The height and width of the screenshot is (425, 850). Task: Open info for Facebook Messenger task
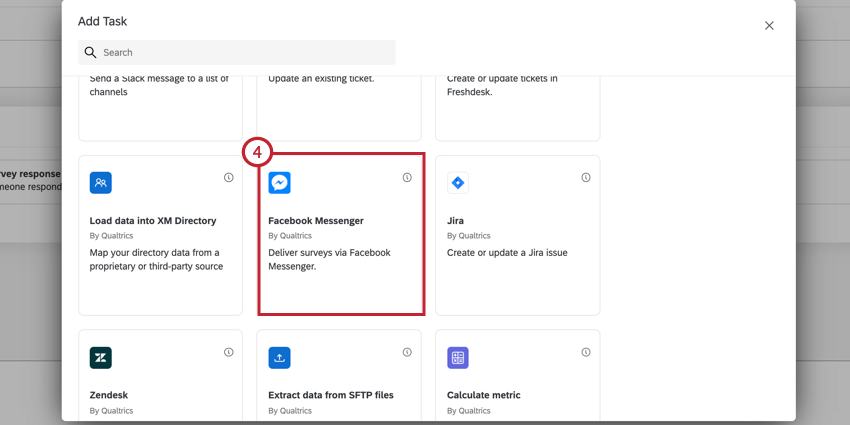407,177
